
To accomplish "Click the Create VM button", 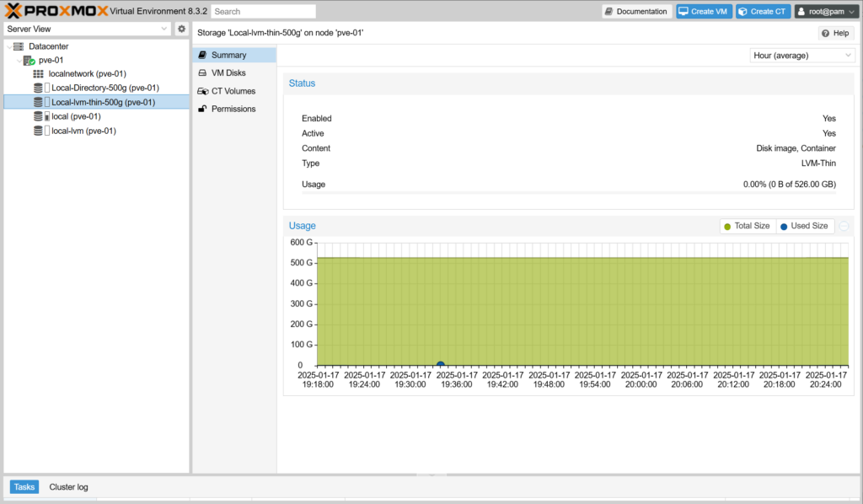I will tap(703, 12).
